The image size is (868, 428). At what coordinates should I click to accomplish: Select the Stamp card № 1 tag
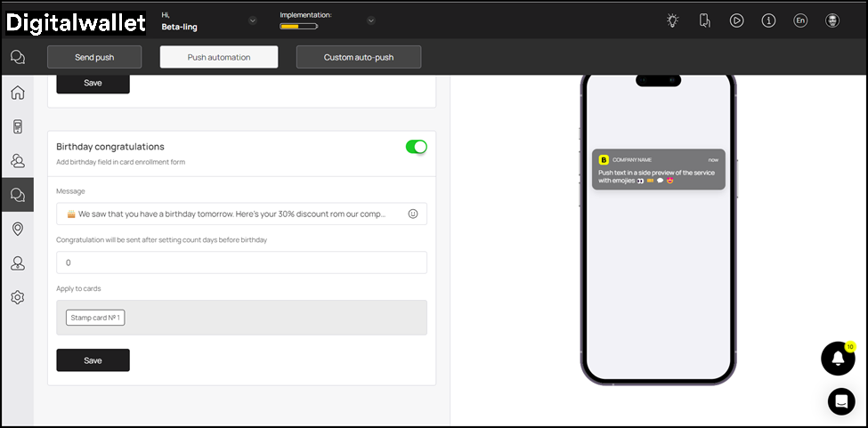click(x=95, y=318)
